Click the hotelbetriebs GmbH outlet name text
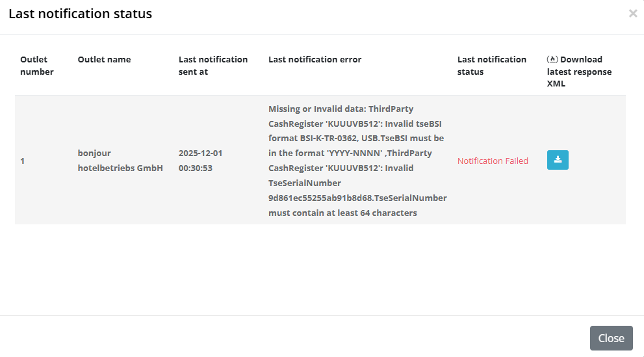Viewport: 644px width, 357px height. (120, 168)
